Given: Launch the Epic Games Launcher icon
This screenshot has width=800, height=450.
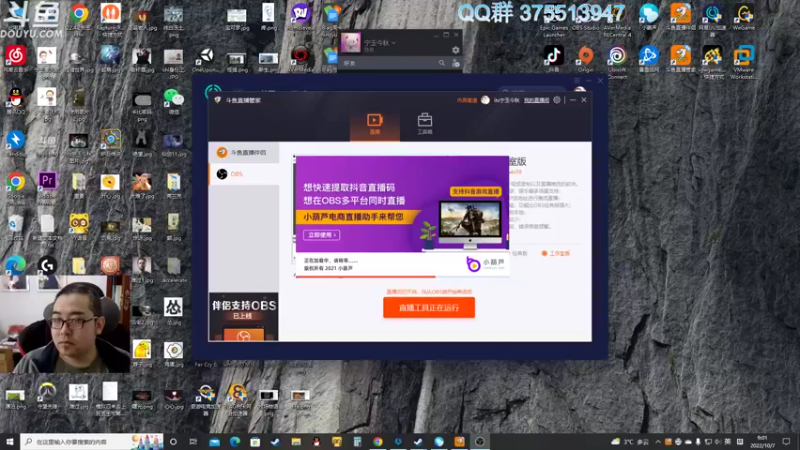Looking at the screenshot, I should (554, 19).
